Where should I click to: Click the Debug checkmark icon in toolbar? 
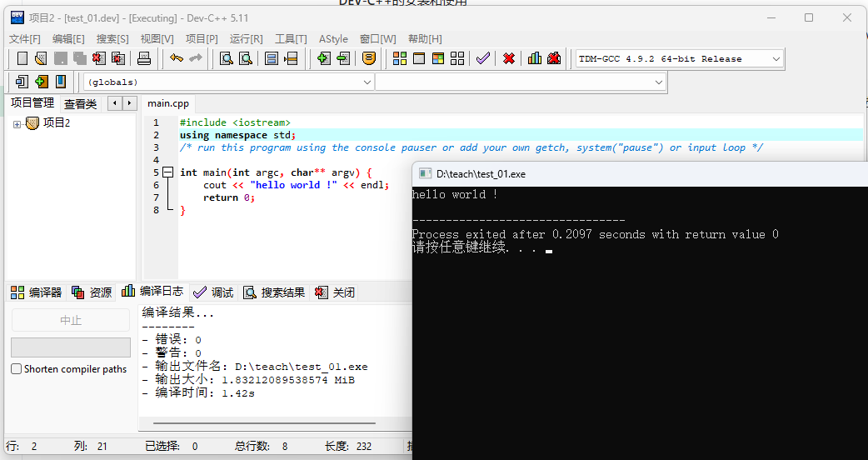tap(482, 58)
